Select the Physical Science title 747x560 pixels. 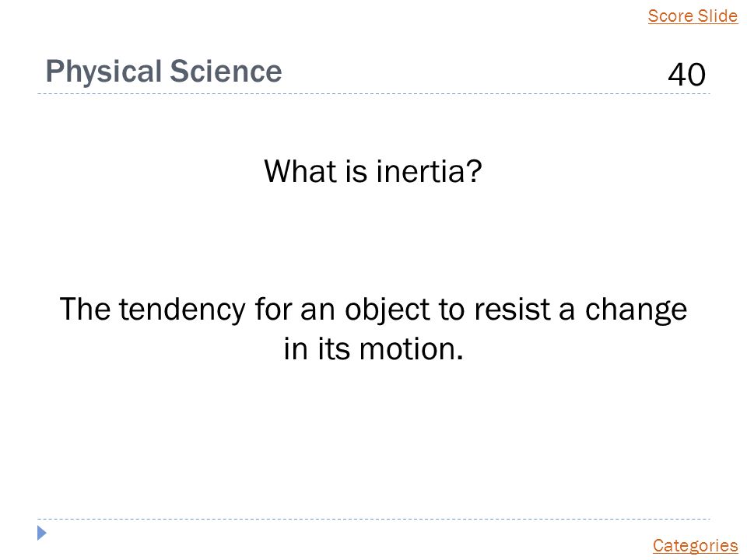pos(163,72)
